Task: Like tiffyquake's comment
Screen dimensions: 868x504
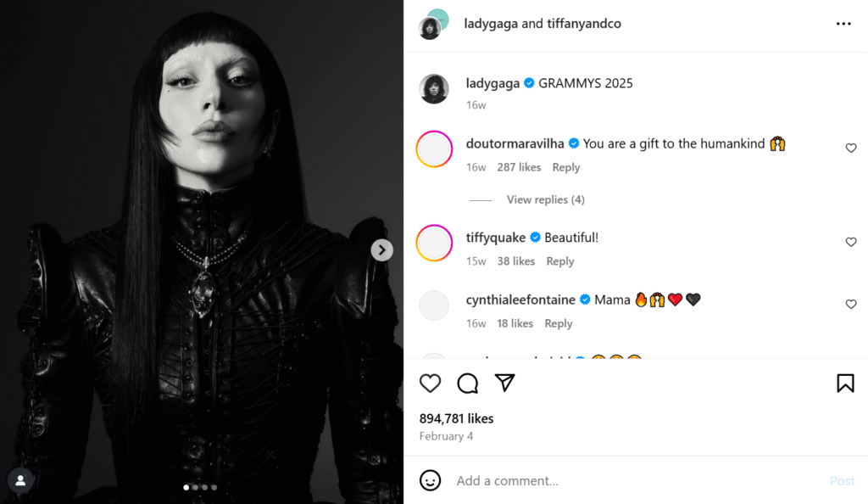Action: [x=851, y=243]
